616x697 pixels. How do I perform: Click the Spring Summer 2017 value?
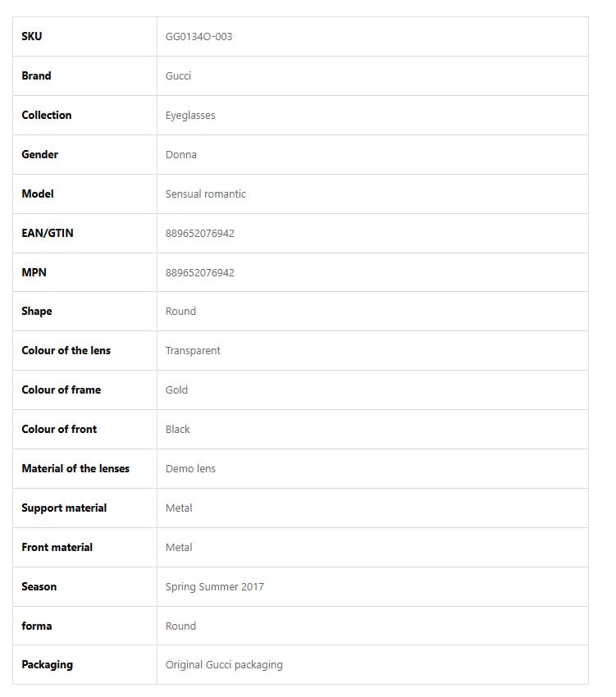point(214,587)
